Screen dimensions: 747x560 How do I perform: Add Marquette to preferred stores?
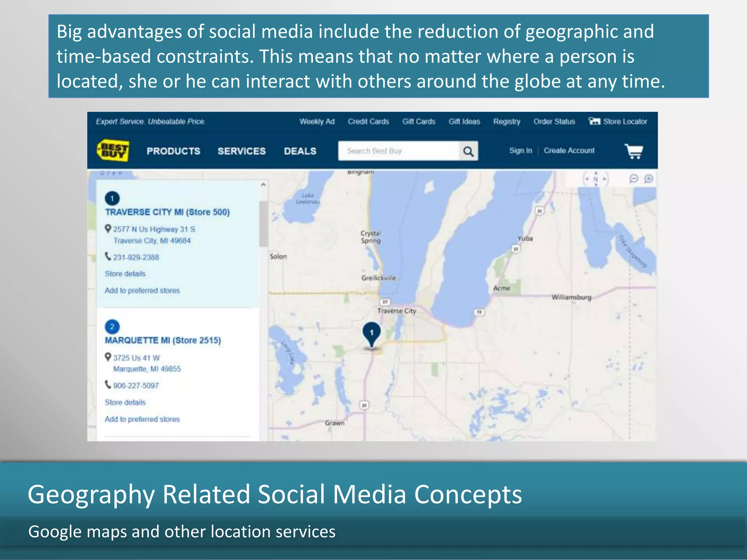click(142, 419)
